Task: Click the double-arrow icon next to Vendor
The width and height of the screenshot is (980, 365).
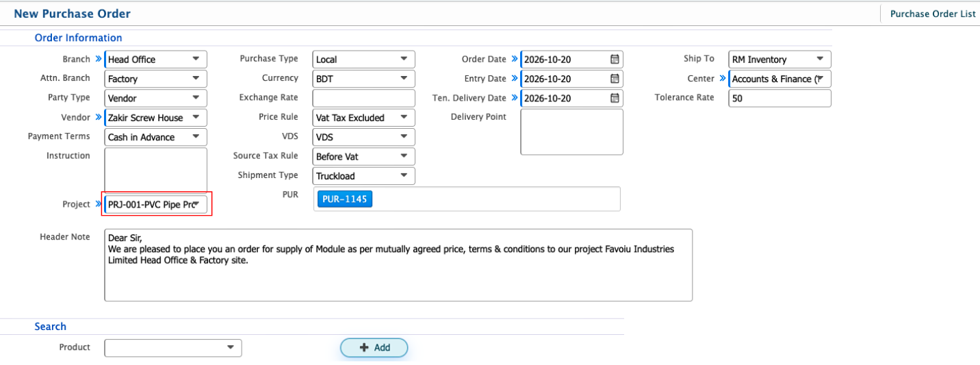Action: pyautogui.click(x=98, y=117)
